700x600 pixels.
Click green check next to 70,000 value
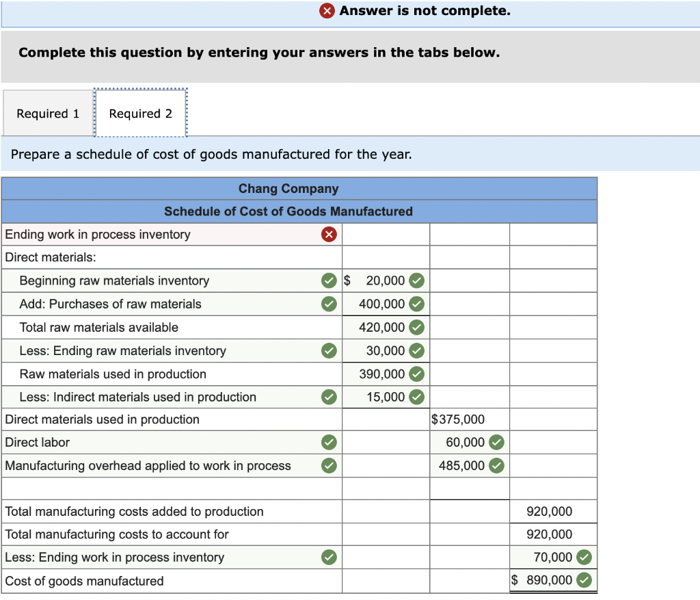(x=584, y=557)
